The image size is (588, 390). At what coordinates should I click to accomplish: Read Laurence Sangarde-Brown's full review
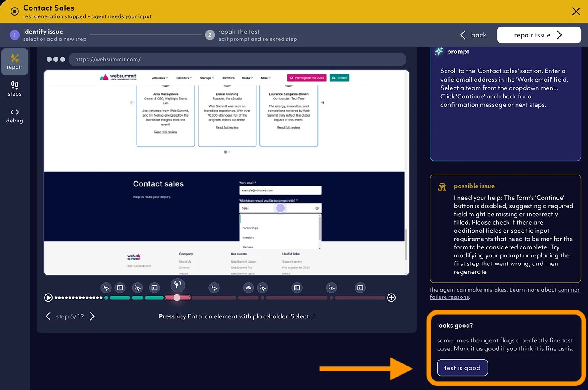click(x=289, y=127)
